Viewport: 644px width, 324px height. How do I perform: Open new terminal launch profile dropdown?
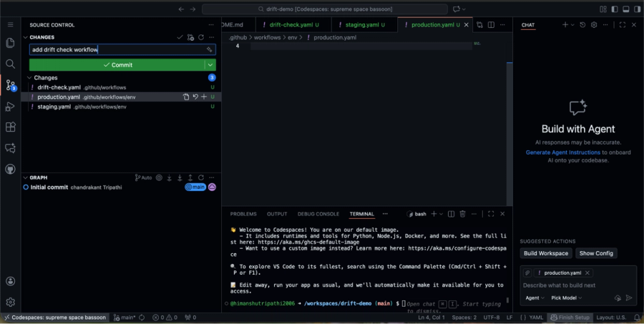[x=441, y=214]
